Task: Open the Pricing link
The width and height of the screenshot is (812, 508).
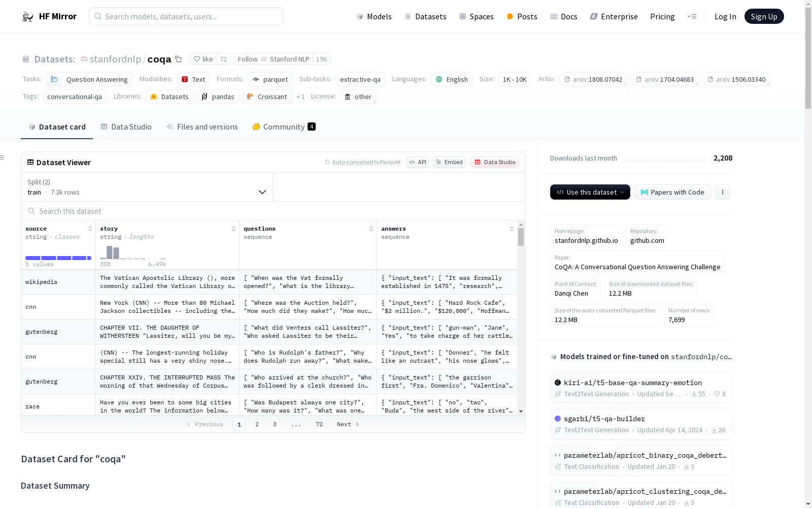Action: [662, 16]
